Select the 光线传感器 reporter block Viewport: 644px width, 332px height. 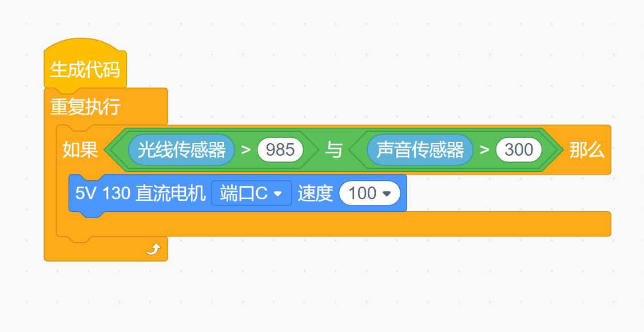(x=181, y=149)
